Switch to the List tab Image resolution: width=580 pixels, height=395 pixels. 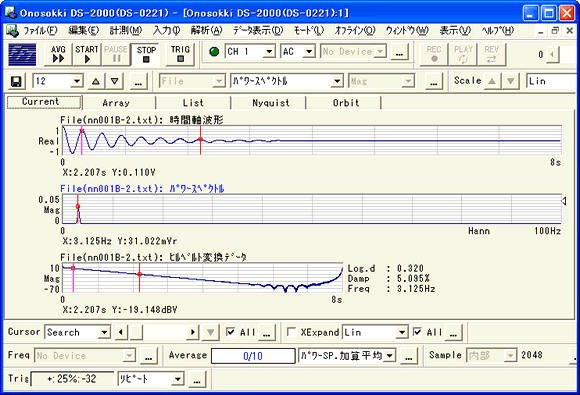click(193, 103)
